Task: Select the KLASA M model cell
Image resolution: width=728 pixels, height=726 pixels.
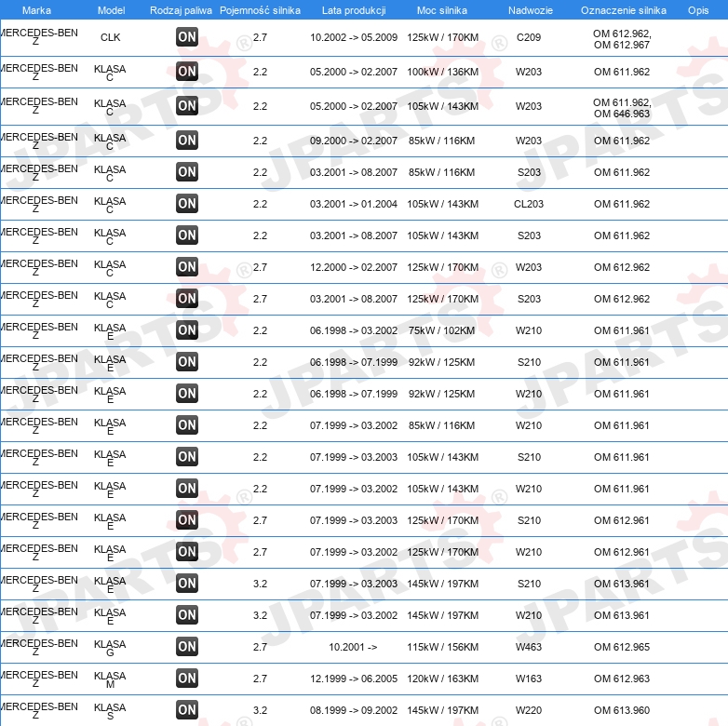Action: pos(110,679)
